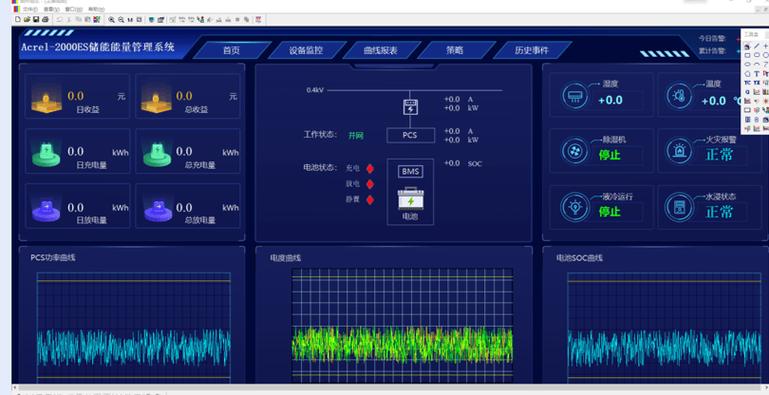Click the purple 日放电量 battery icon
The height and width of the screenshot is (395, 769).
point(46,210)
